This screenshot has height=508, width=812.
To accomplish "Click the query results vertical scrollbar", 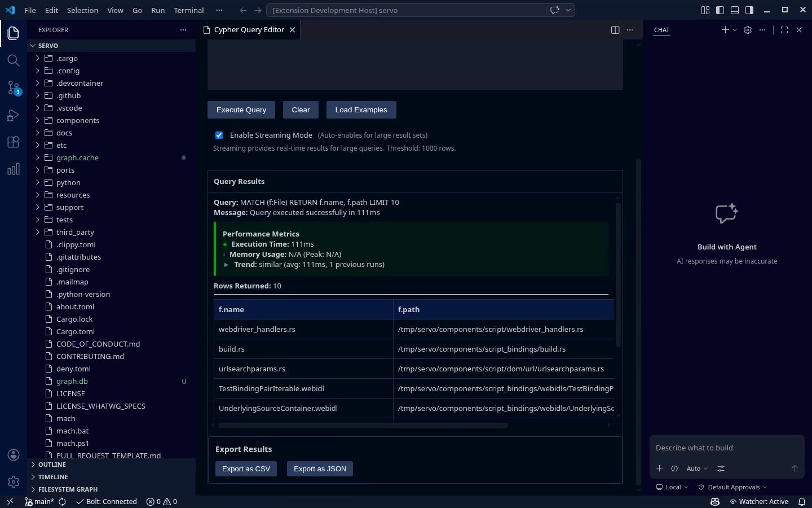I will tap(618, 274).
